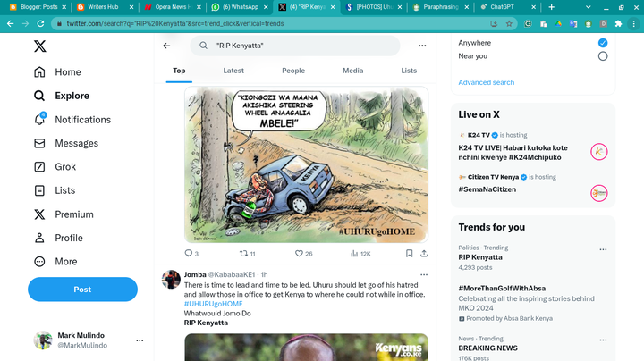Viewport: 644px width, 361px height.
Task: Open Chrome three-dot menu
Action: click(634, 24)
